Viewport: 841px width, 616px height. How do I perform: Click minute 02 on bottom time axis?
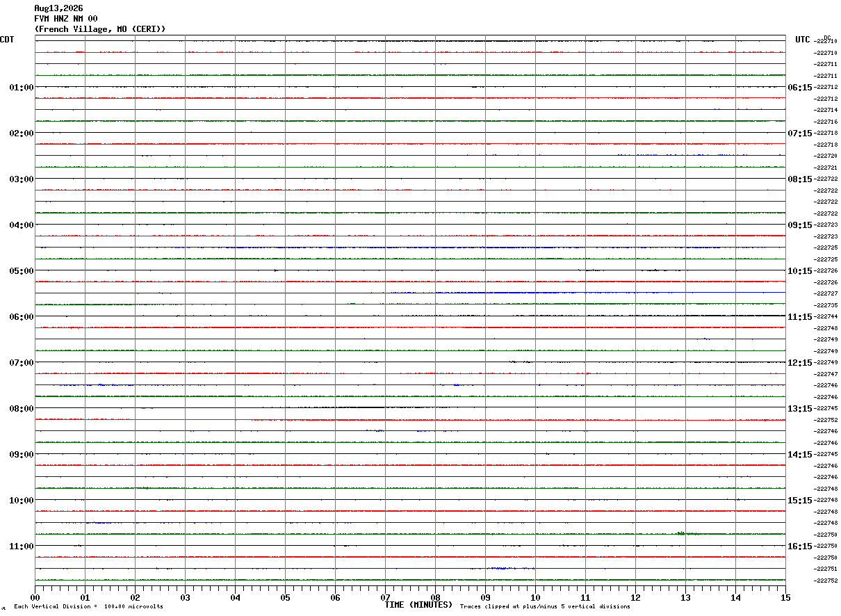coord(135,597)
